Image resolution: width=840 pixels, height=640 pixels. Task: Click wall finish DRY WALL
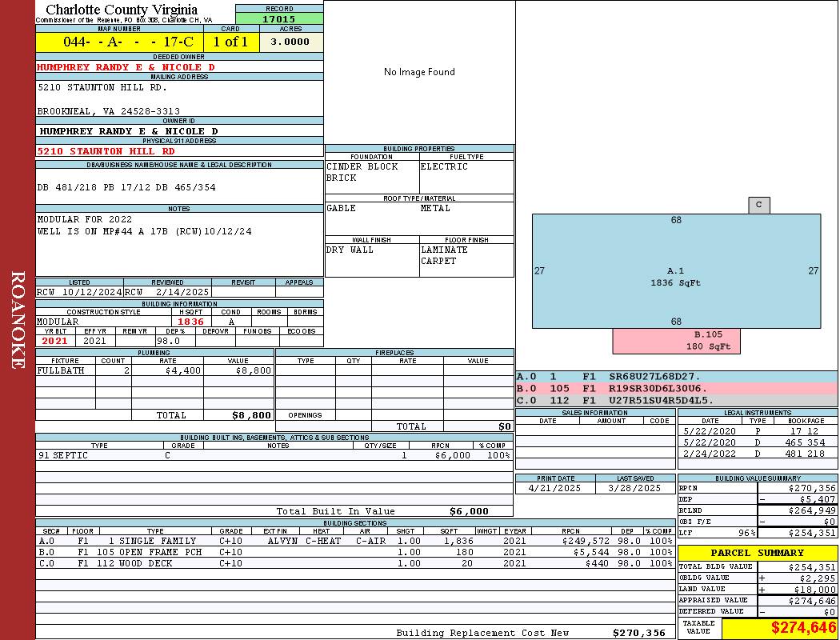[x=350, y=250]
